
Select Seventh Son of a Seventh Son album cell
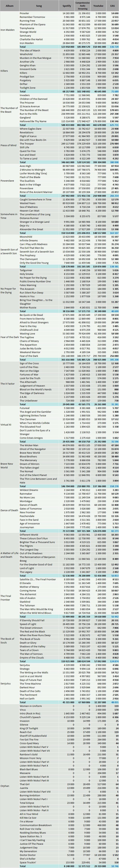(x=10, y=251)
